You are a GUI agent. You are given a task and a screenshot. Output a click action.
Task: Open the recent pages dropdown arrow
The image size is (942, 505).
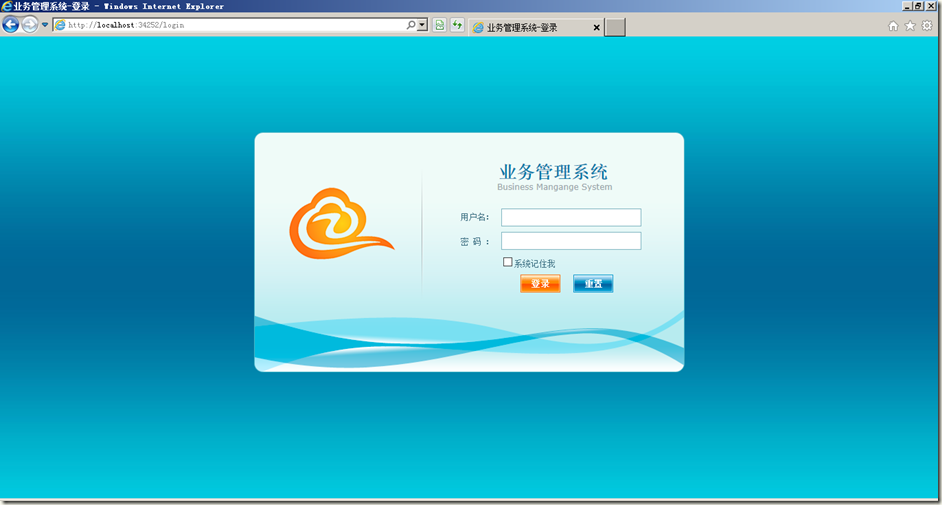[45, 25]
